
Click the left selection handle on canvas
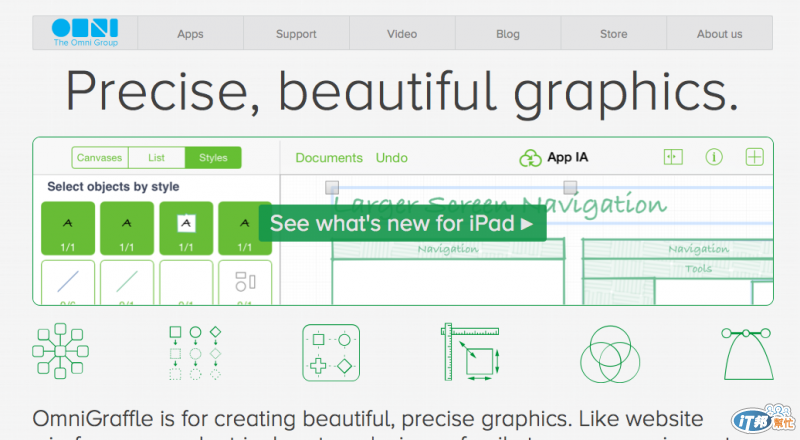pos(332,187)
